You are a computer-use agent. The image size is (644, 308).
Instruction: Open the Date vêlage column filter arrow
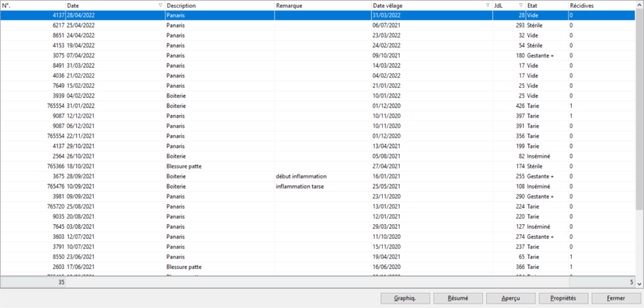[x=488, y=5]
